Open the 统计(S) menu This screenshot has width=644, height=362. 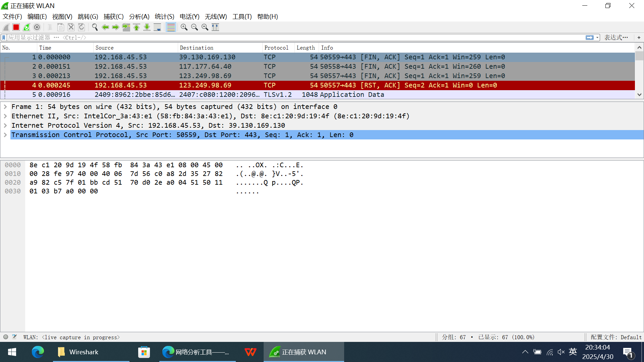(x=164, y=17)
